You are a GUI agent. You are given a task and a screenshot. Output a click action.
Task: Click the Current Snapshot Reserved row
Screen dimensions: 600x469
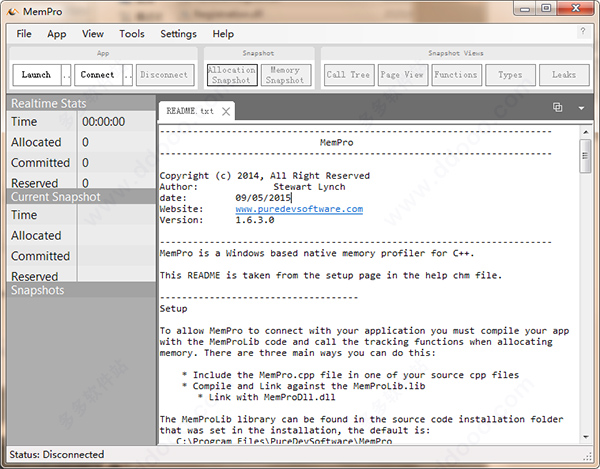[x=81, y=275]
